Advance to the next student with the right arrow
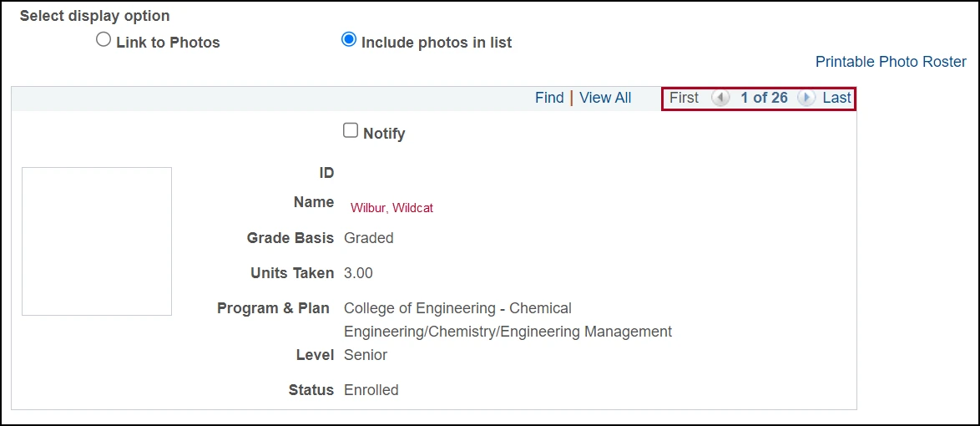The height and width of the screenshot is (426, 980). [806, 99]
